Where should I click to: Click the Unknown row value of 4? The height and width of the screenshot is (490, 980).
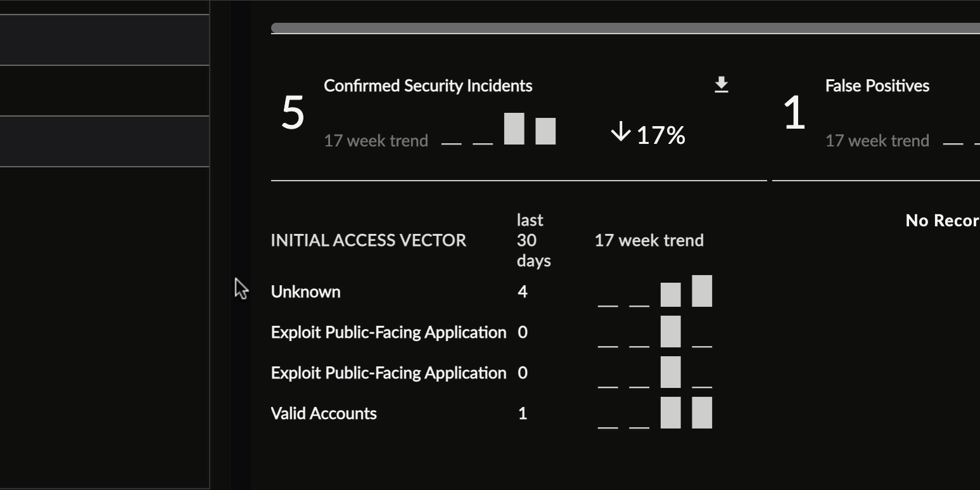[x=522, y=292]
